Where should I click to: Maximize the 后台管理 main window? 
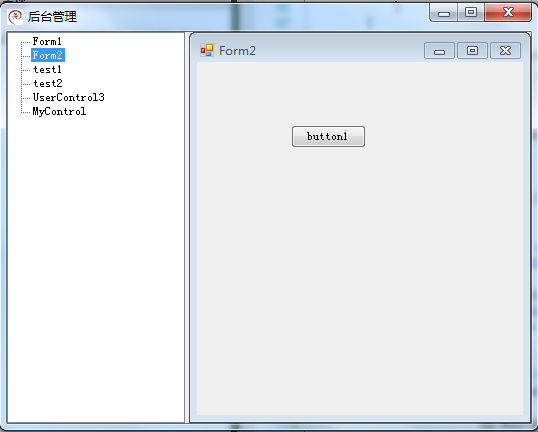point(471,13)
